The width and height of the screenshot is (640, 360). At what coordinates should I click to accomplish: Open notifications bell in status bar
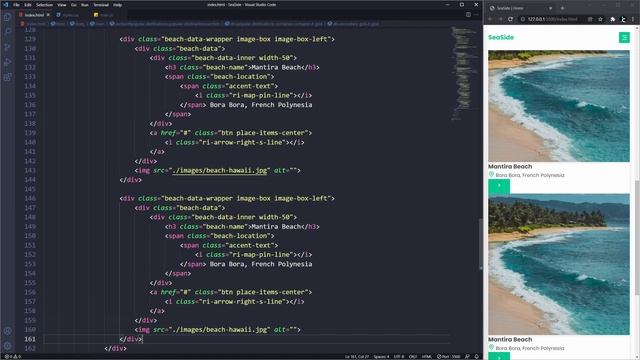tap(476, 357)
